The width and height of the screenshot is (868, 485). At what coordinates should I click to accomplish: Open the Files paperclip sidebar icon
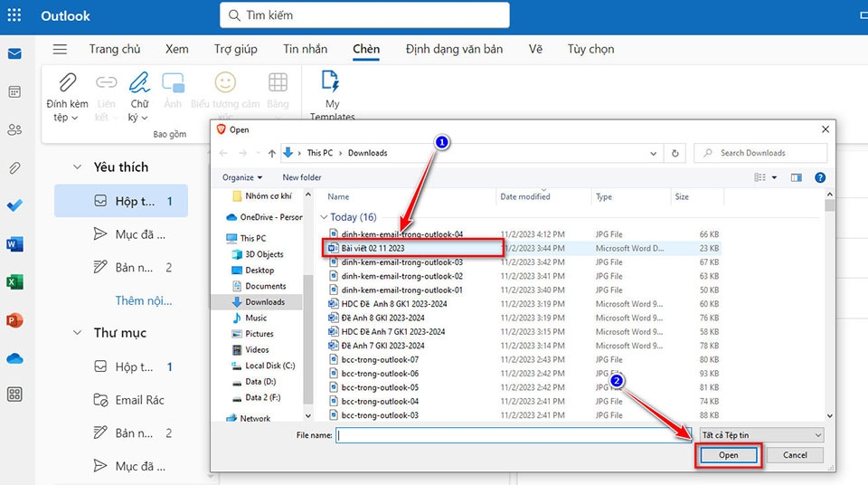(15, 167)
